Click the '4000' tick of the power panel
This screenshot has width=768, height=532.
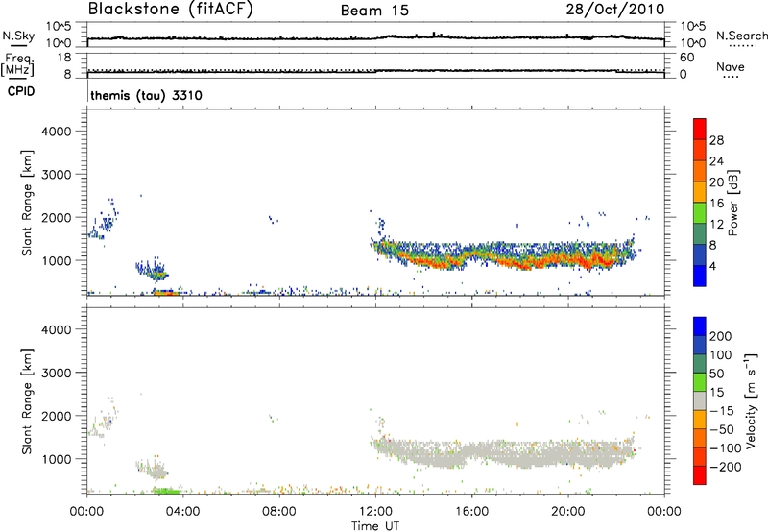pos(57,132)
